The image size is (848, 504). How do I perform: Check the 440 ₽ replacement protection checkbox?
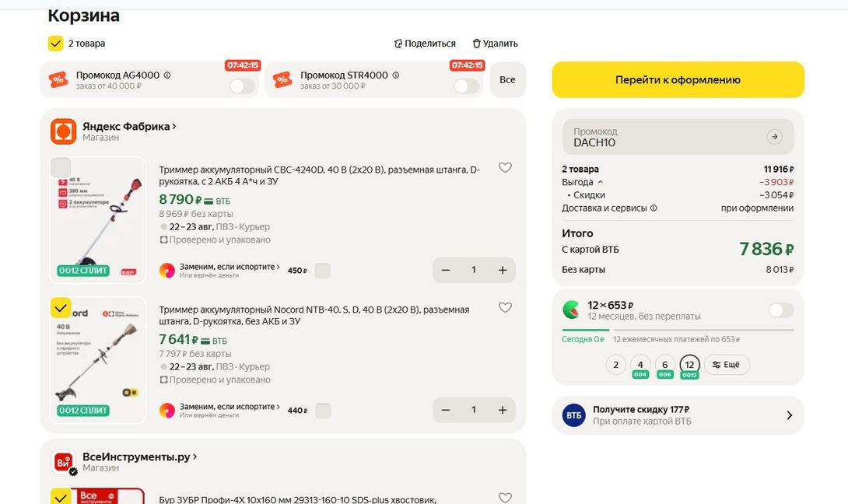click(323, 411)
